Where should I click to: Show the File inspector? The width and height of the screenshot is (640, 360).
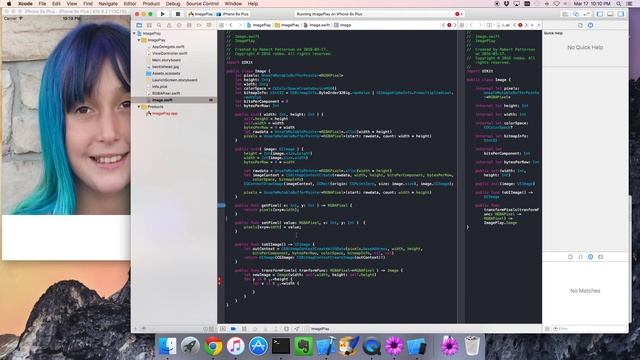pos(580,25)
